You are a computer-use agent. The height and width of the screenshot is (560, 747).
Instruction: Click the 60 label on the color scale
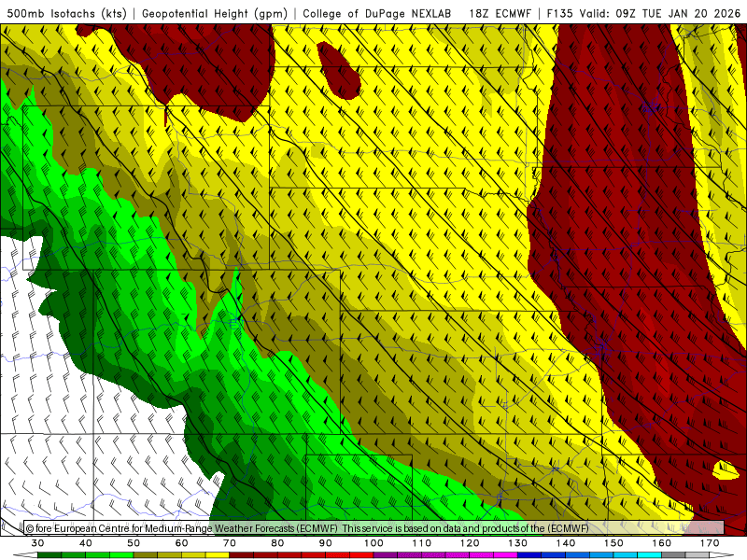click(x=181, y=543)
